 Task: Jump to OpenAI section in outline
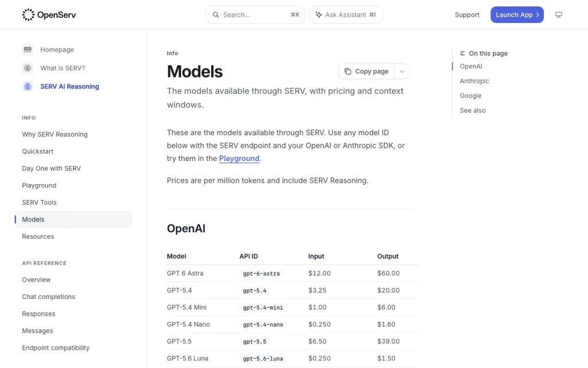471,66
